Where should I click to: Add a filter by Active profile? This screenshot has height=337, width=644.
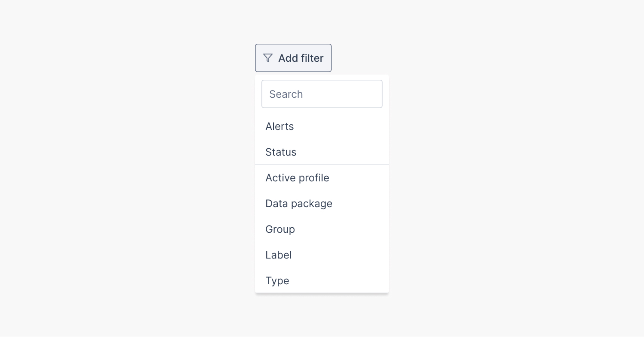(297, 178)
